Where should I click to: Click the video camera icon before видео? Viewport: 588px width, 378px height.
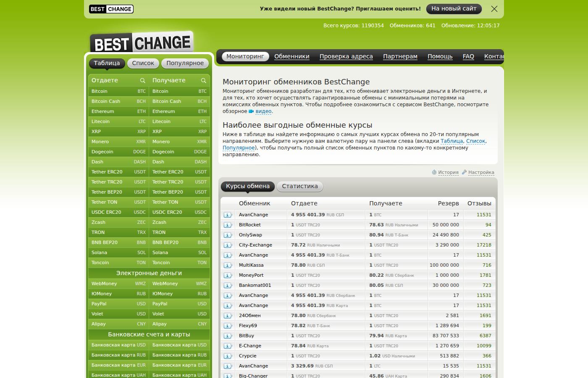pos(251,111)
